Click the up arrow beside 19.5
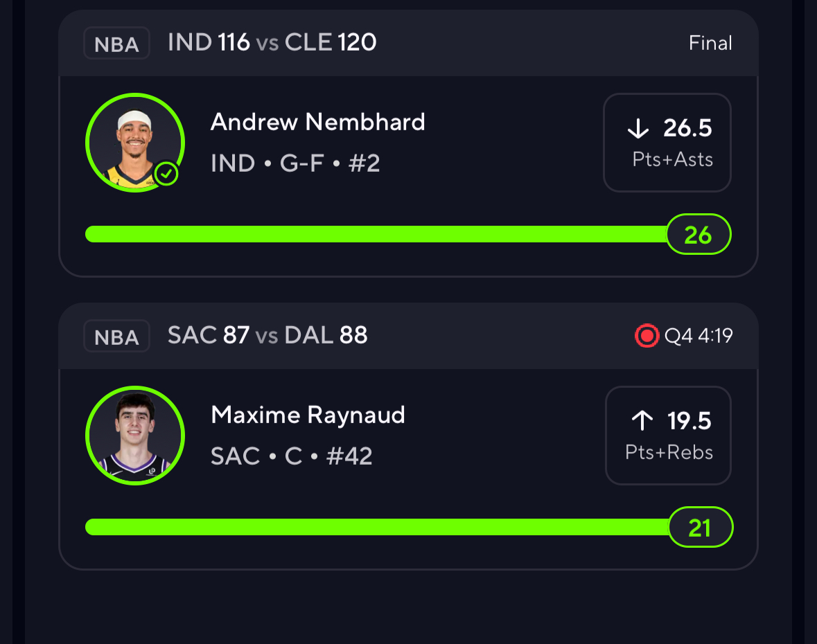Image resolution: width=817 pixels, height=644 pixels. pyautogui.click(x=642, y=420)
